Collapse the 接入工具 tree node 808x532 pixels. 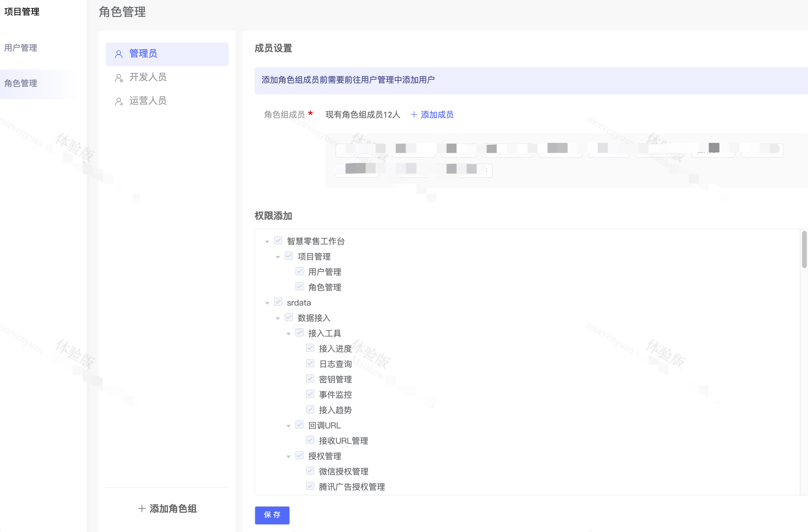[x=289, y=334]
